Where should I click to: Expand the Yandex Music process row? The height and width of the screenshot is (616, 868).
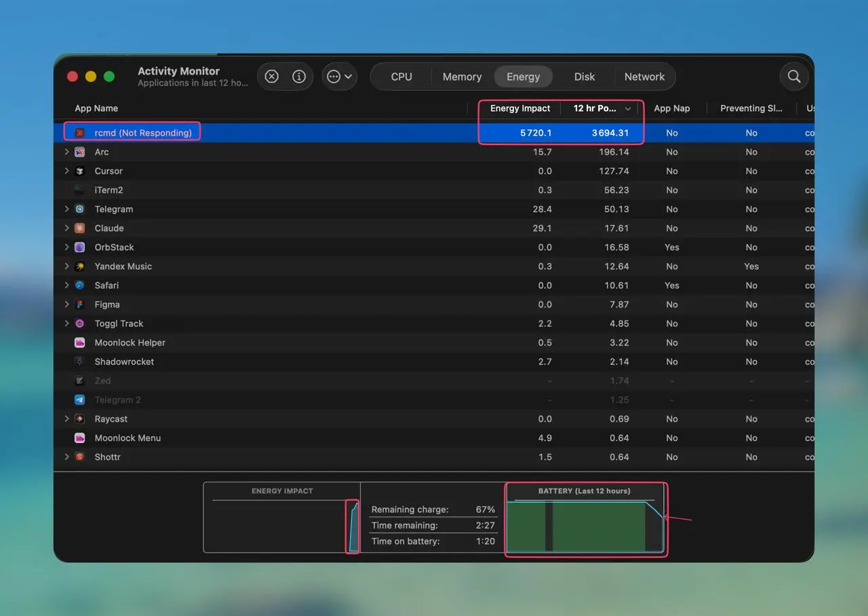point(66,266)
